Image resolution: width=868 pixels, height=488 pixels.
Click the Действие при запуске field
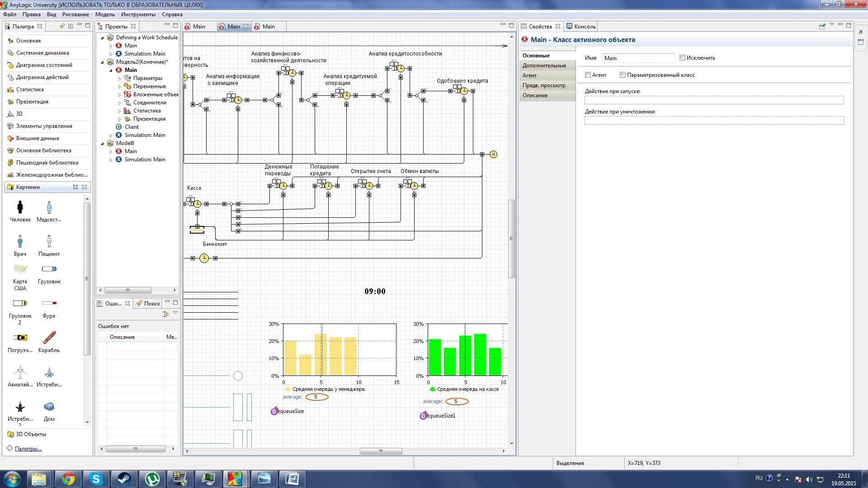click(713, 100)
